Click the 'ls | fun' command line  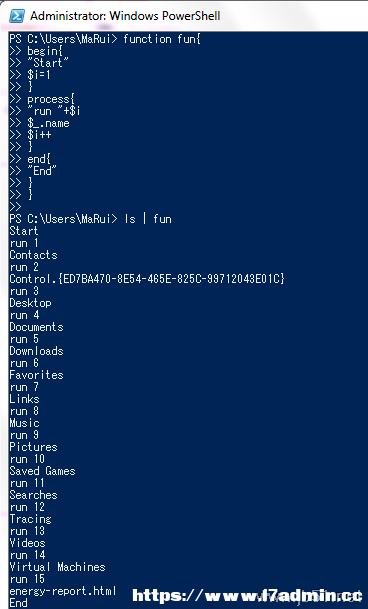pos(91,219)
